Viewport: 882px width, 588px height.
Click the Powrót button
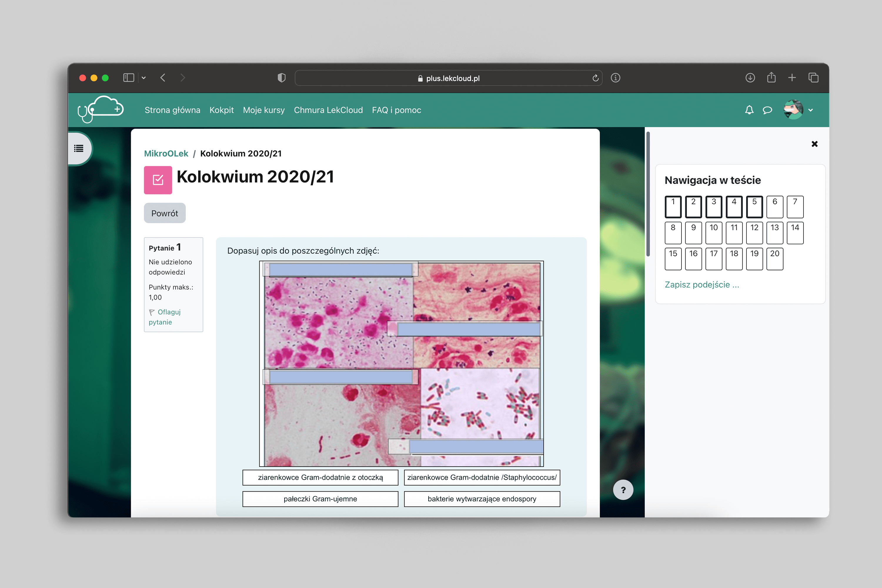[165, 213]
